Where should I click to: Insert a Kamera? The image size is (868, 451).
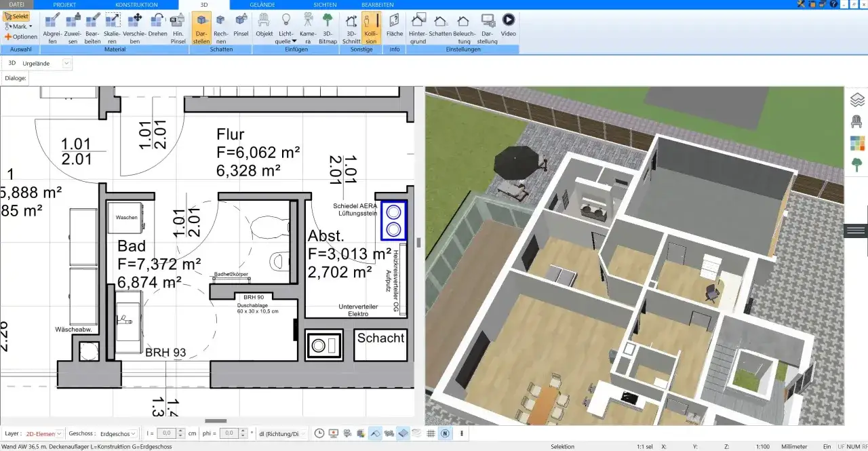coord(308,28)
